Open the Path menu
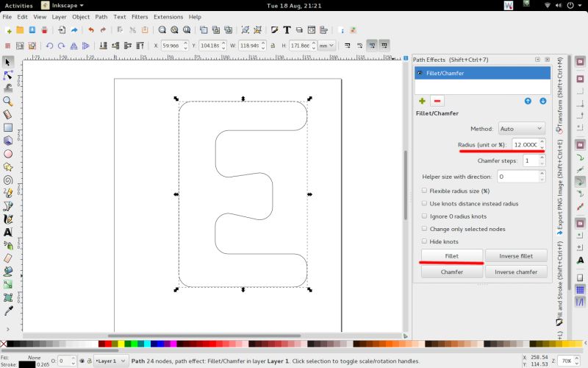Viewport: 588px width, 368px height. click(101, 17)
